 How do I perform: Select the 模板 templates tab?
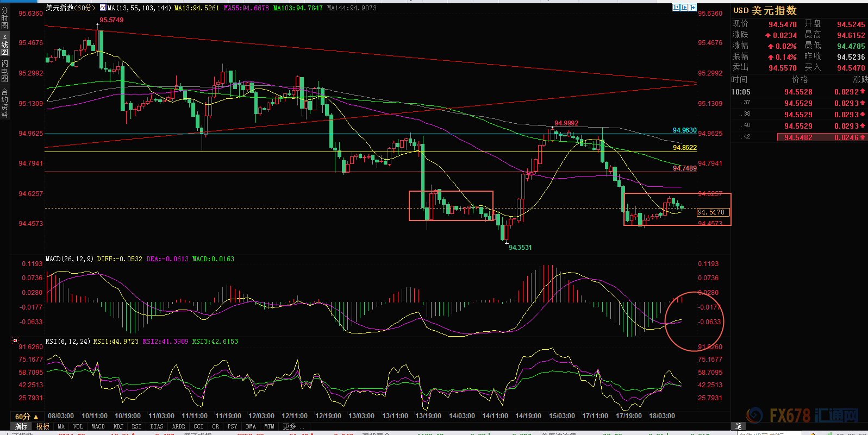(42, 426)
